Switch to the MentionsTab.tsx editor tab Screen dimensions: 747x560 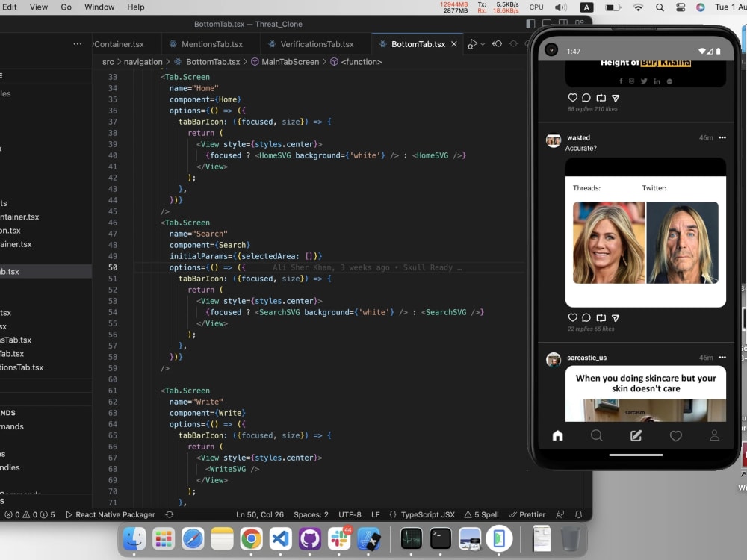(211, 43)
